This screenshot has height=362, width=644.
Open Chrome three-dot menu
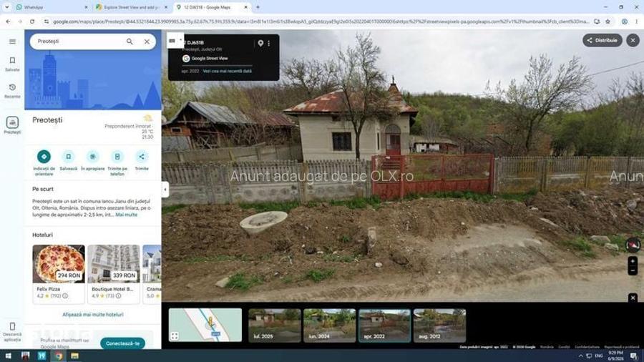tap(637, 21)
